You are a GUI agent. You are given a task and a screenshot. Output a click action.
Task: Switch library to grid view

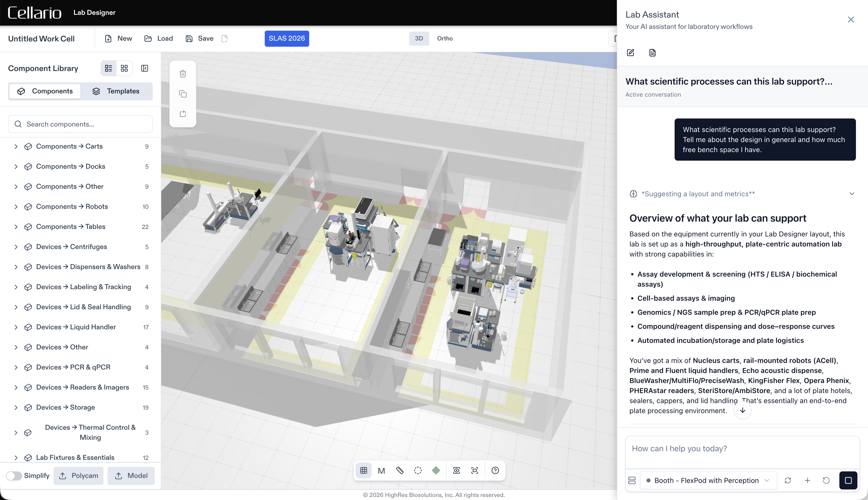click(124, 68)
